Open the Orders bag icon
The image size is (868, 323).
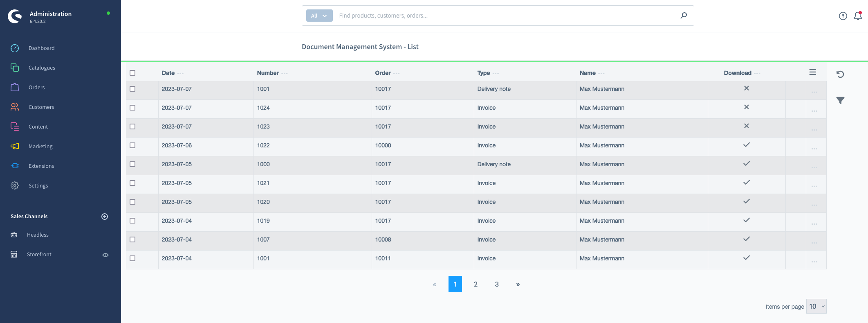pos(15,87)
